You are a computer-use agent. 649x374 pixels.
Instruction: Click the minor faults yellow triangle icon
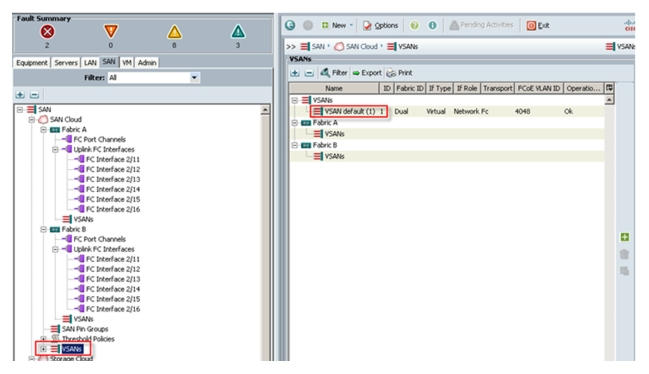point(174,32)
